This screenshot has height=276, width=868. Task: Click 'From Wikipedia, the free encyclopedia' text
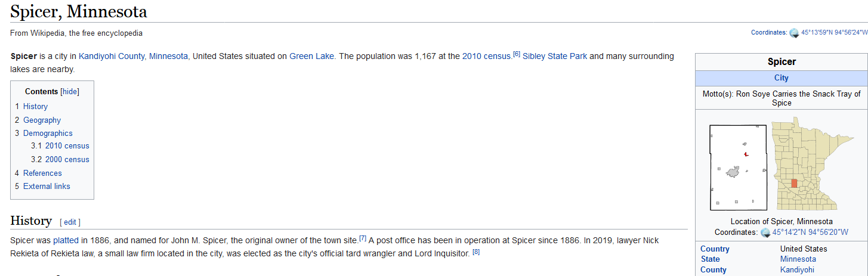[x=76, y=33]
